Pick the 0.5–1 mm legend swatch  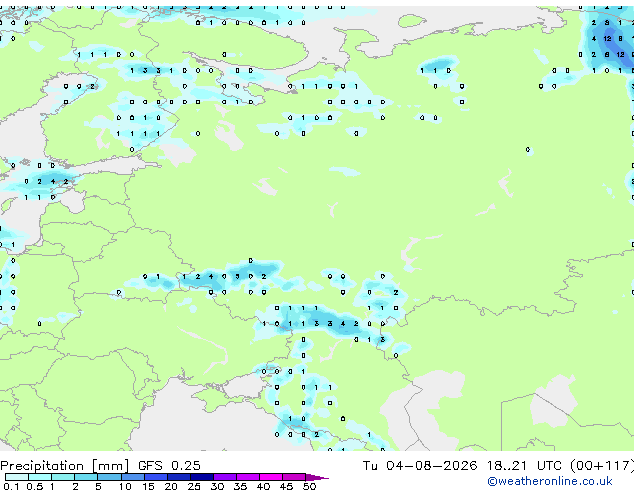(40, 477)
